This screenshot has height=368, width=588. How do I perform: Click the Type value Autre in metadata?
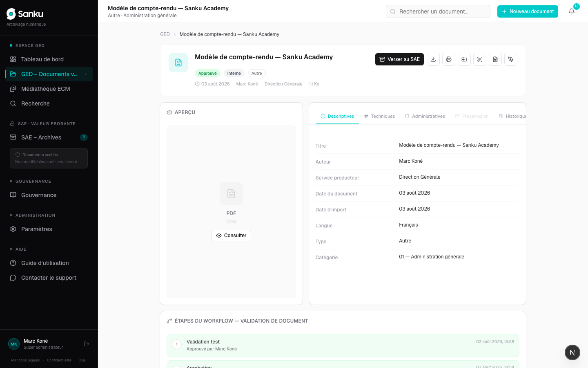coord(405,241)
